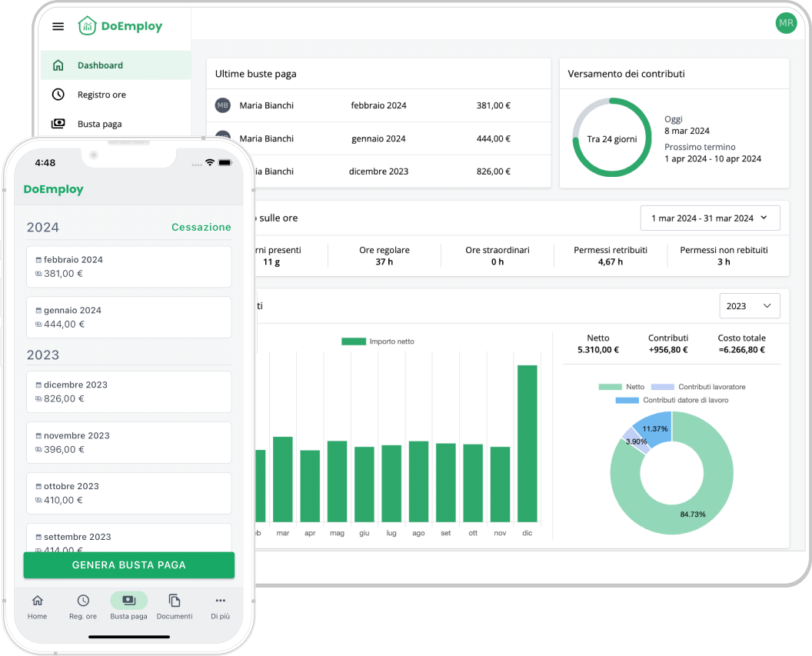Image resolution: width=812 pixels, height=656 pixels.
Task: Toggle the Importo netto chart legend
Action: click(x=378, y=341)
